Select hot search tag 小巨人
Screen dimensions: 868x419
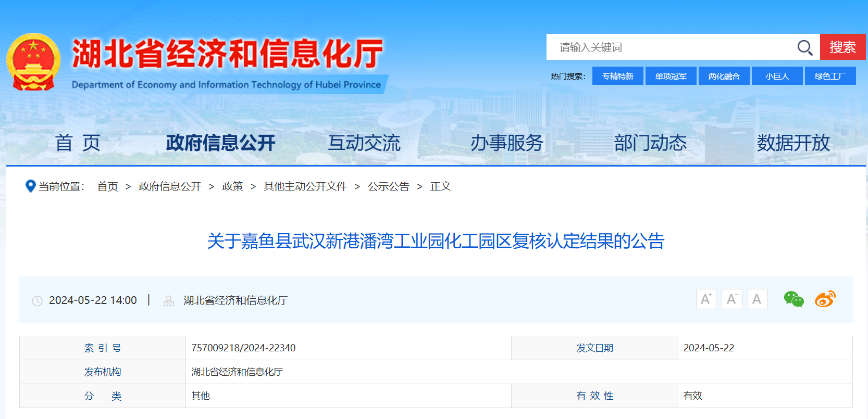(x=777, y=76)
